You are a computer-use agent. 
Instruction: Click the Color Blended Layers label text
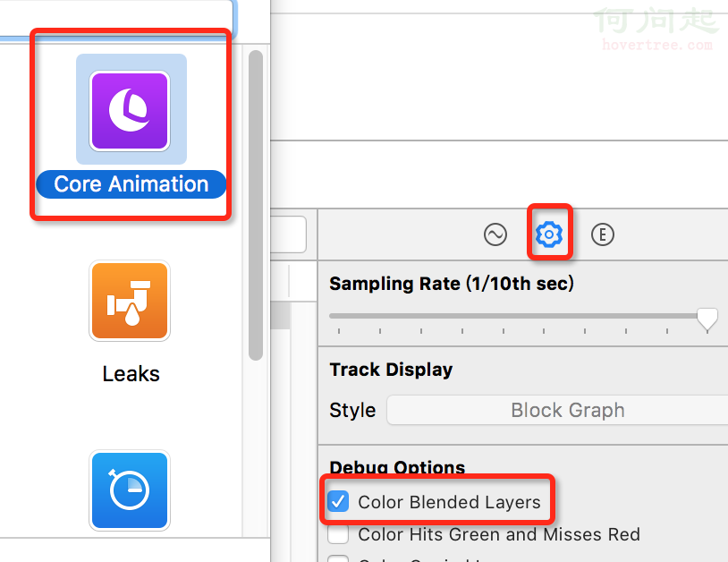point(449,502)
